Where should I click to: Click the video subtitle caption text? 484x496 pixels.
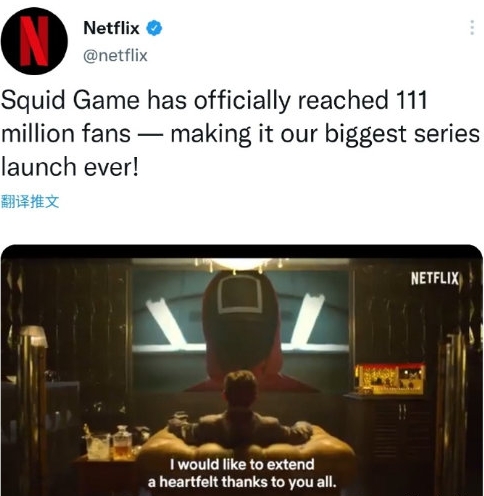pyautogui.click(x=242, y=473)
